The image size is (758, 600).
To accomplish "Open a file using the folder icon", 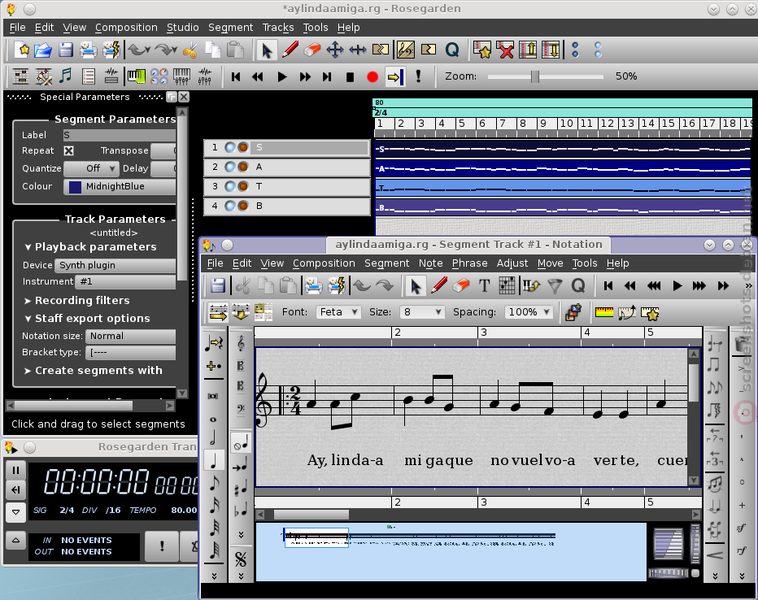I will point(43,50).
